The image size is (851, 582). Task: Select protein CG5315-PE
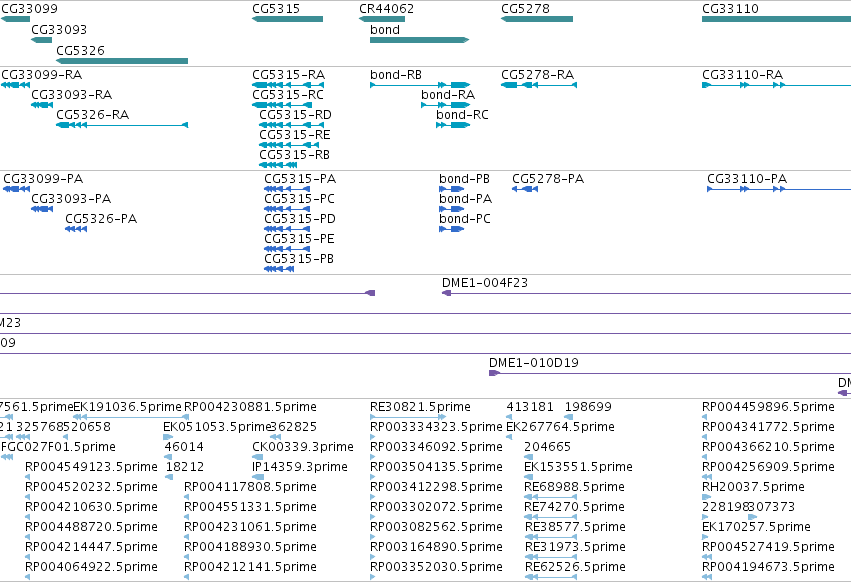[287, 249]
